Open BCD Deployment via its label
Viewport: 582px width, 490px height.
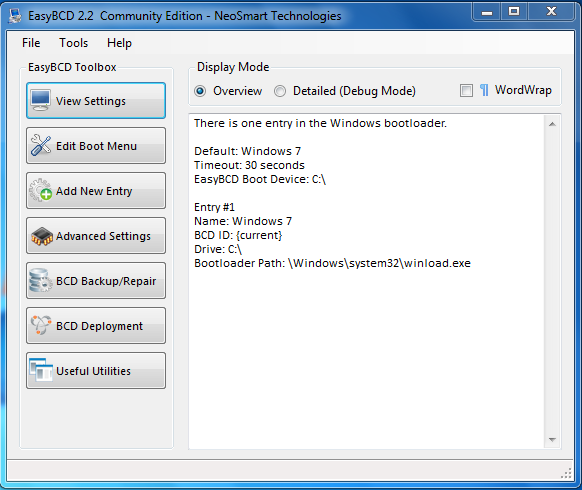(x=99, y=326)
